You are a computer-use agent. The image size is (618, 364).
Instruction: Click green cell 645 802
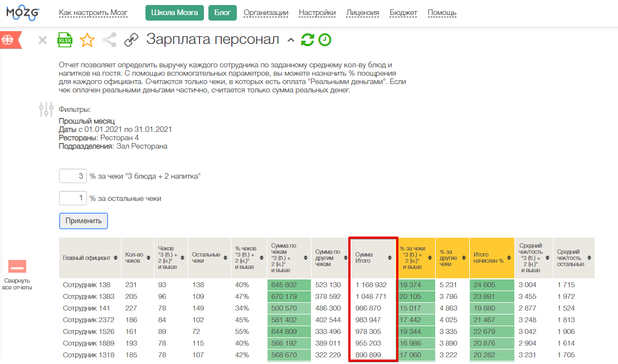289,284
